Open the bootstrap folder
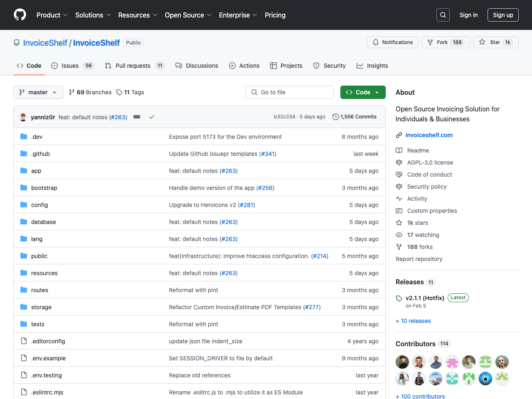This screenshot has width=532, height=399. [44, 188]
